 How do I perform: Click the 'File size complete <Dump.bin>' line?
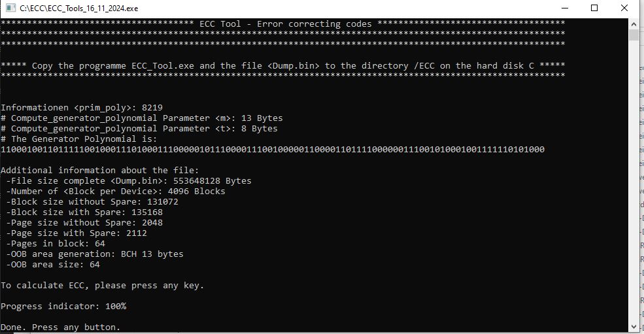click(129, 181)
